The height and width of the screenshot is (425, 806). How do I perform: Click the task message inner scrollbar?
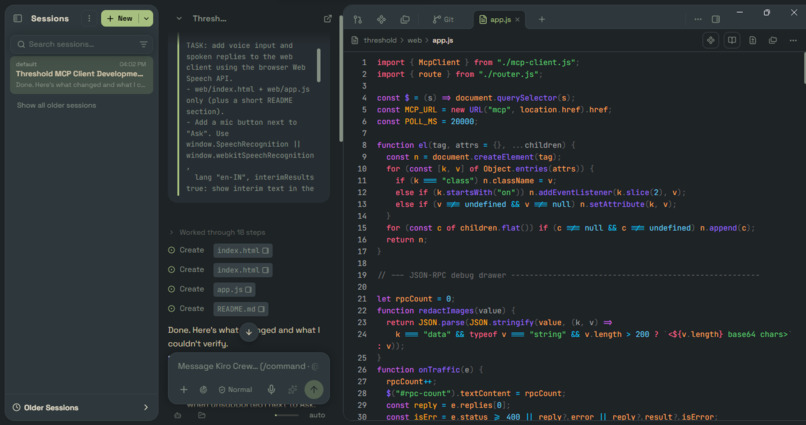pyautogui.click(x=319, y=65)
